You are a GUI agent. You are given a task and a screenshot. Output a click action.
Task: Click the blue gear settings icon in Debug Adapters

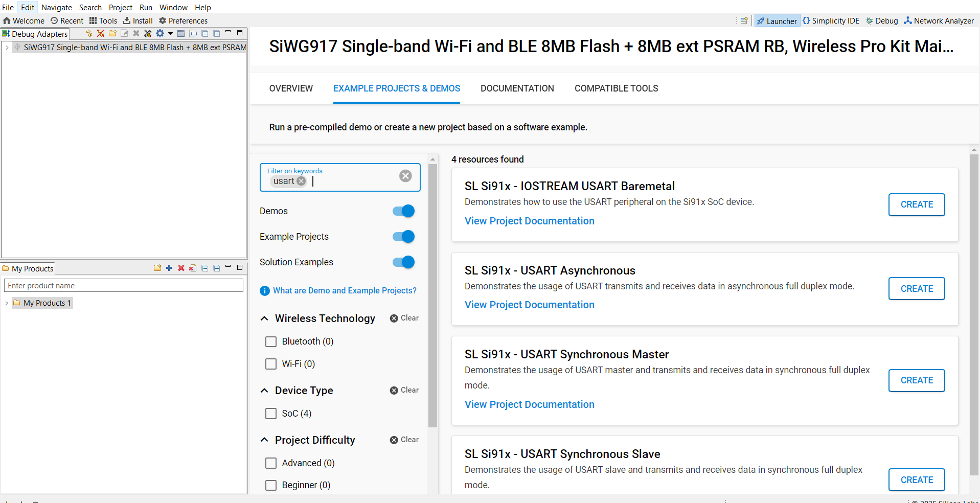coord(160,33)
